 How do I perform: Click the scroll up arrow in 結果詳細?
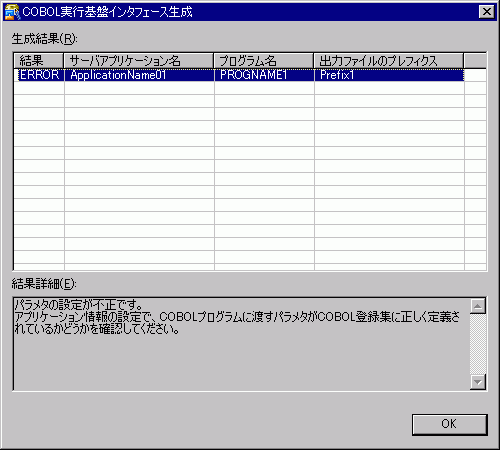click(478, 306)
